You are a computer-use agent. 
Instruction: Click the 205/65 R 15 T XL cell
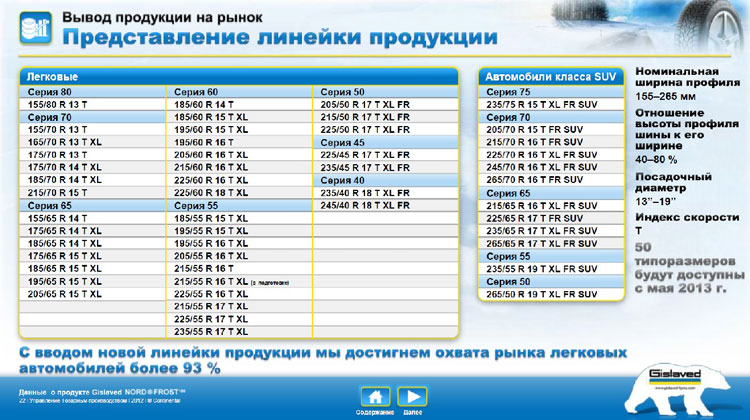point(92,294)
